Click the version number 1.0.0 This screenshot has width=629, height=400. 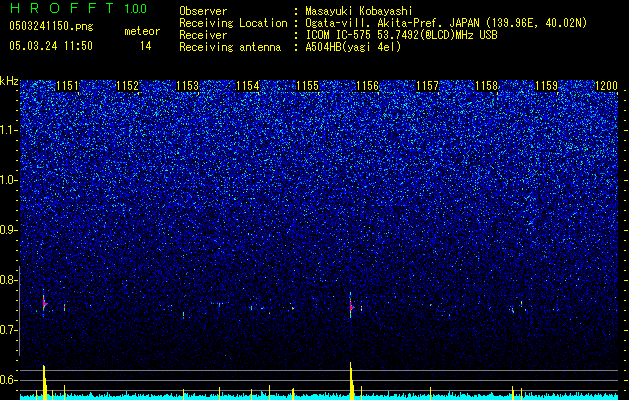click(x=135, y=9)
